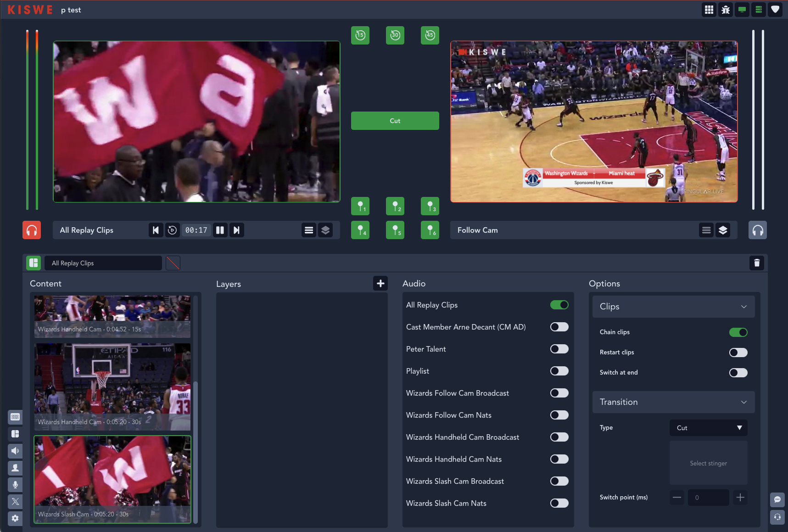Edit the All Replay Clips name field
Viewport: 788px width, 532px height.
pos(103,263)
